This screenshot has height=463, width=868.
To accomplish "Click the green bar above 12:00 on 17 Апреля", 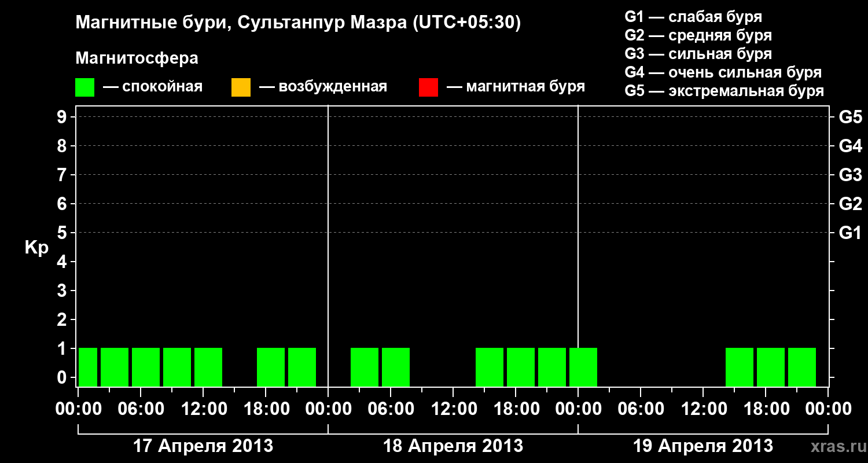I will [x=208, y=367].
